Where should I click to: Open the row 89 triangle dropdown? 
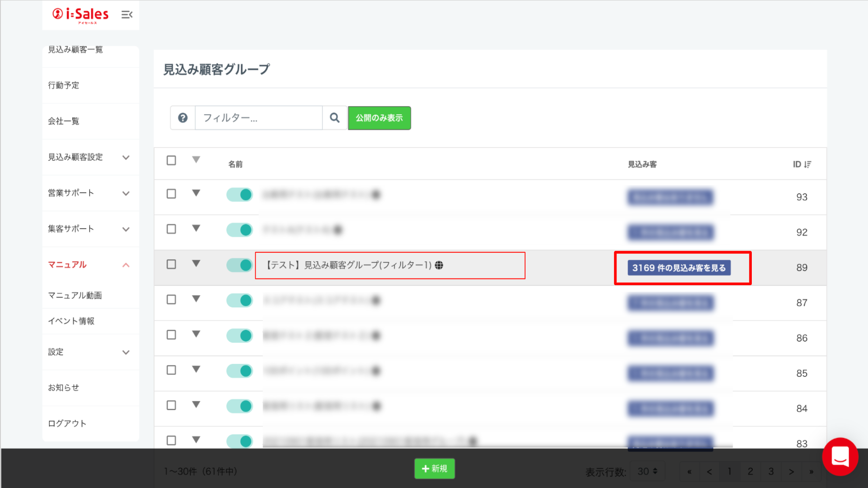pyautogui.click(x=196, y=264)
